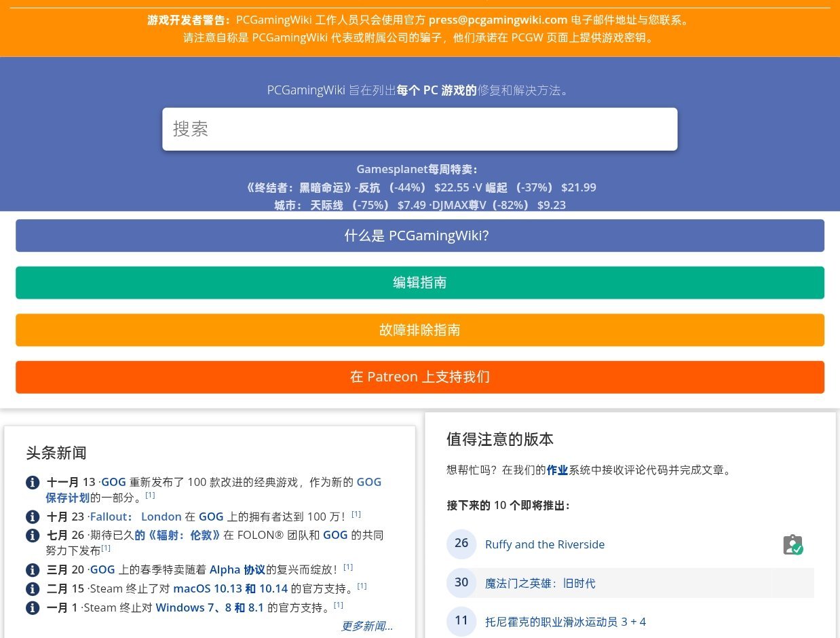Click press@pcgamingwiki.com email text
The width and height of the screenshot is (840, 638).
(498, 20)
